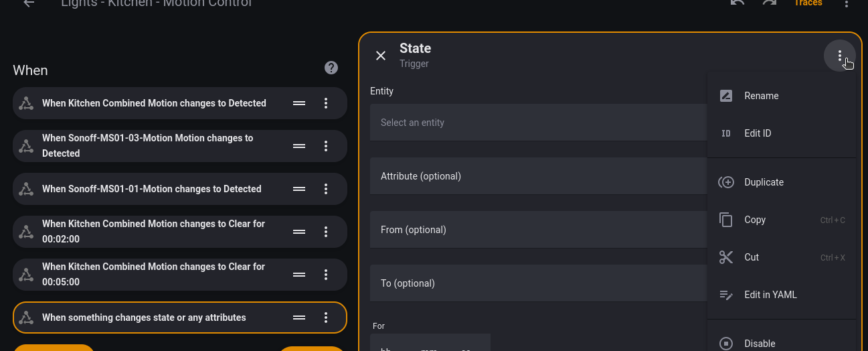The width and height of the screenshot is (868, 351).
Task: Click the back arrow icon
Action: pyautogui.click(x=28, y=3)
